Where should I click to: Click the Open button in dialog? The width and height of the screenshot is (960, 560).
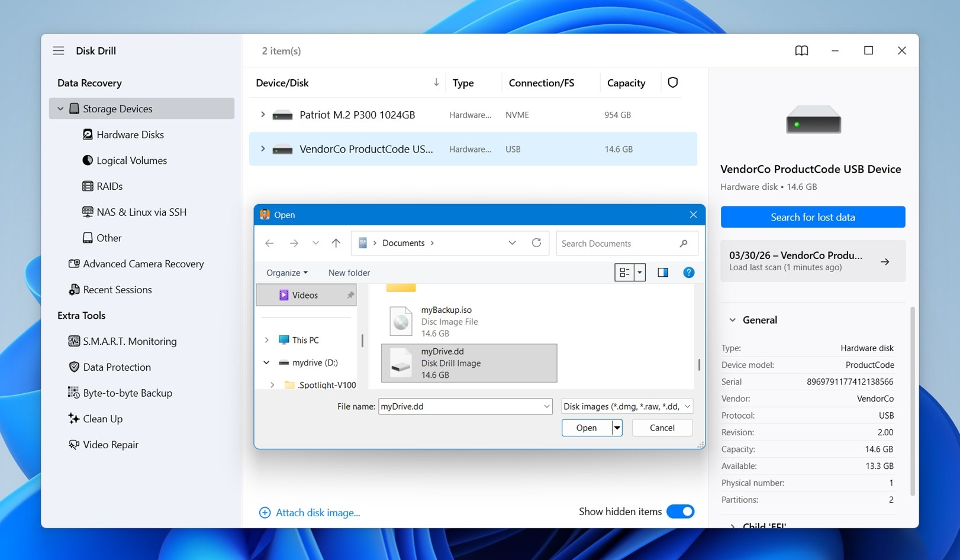tap(587, 428)
